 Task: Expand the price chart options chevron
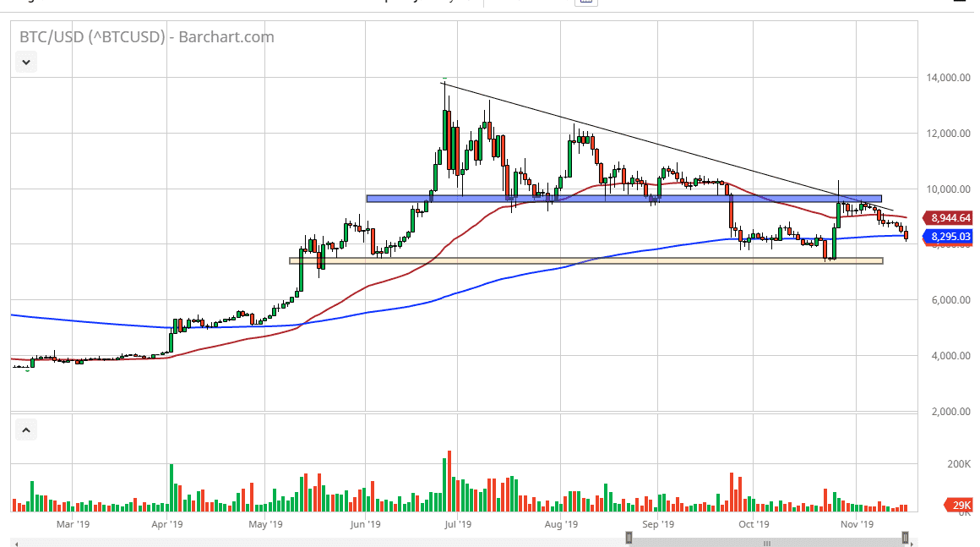(25, 62)
